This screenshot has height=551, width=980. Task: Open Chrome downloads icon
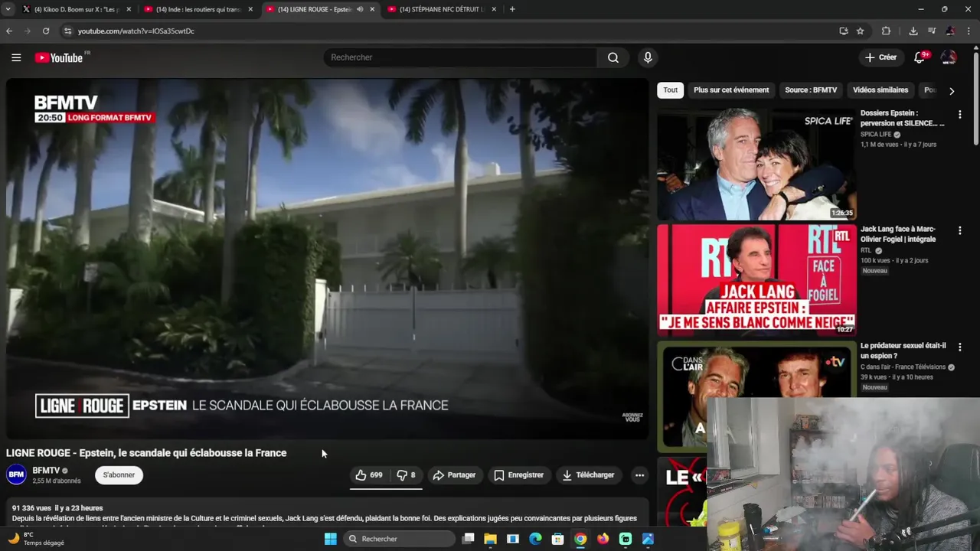pos(913,31)
